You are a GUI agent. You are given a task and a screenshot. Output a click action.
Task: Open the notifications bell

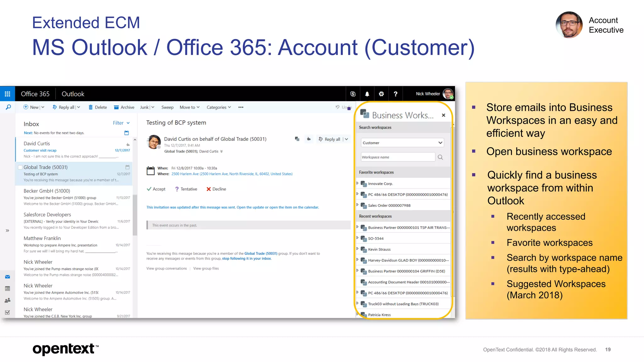coord(367,94)
